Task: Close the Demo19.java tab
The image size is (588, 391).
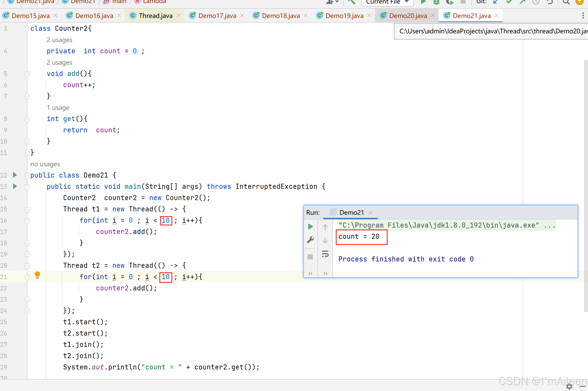Action: pyautogui.click(x=369, y=16)
